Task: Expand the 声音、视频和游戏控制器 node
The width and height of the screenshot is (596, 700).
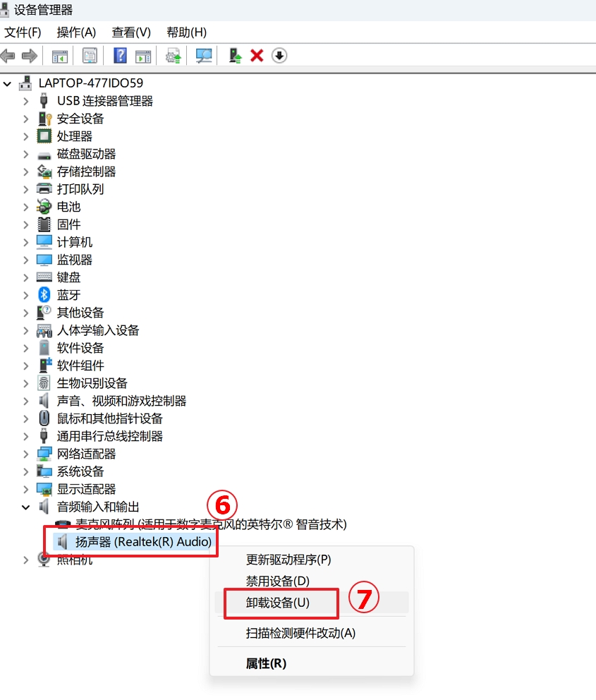Action: (x=26, y=401)
